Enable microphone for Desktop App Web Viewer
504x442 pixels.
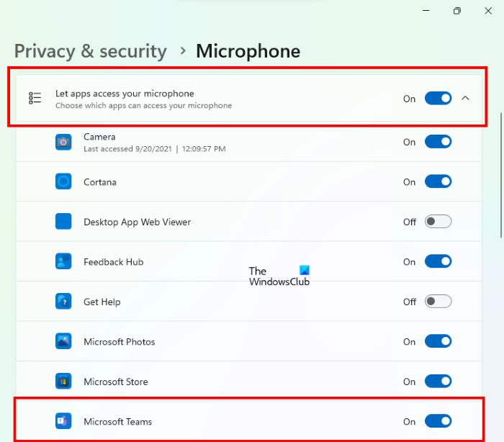tap(438, 222)
